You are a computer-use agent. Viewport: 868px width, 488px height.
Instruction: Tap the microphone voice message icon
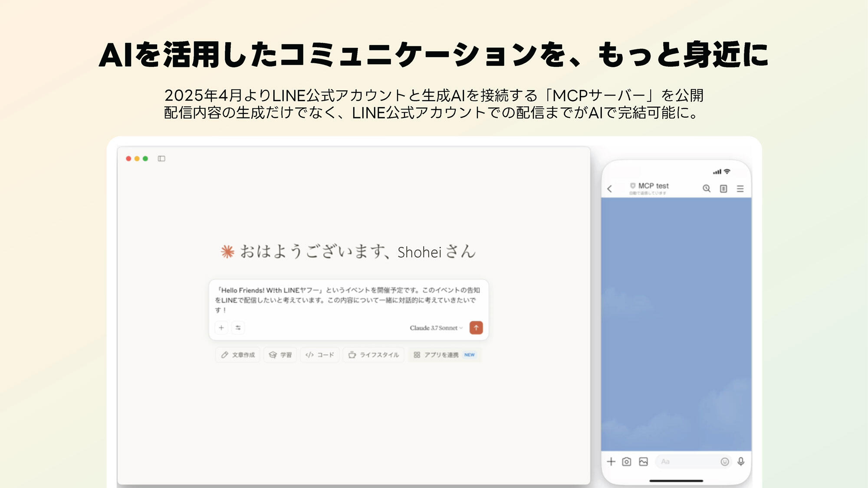click(x=741, y=462)
